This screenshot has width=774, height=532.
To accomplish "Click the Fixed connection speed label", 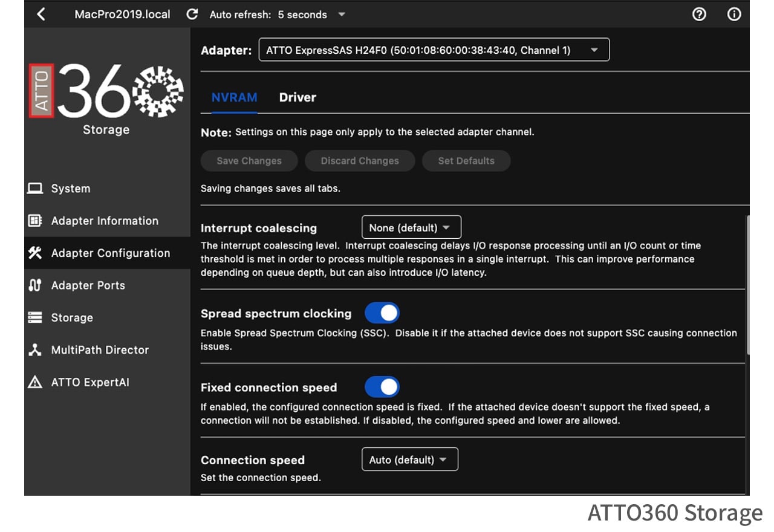I will coord(268,387).
